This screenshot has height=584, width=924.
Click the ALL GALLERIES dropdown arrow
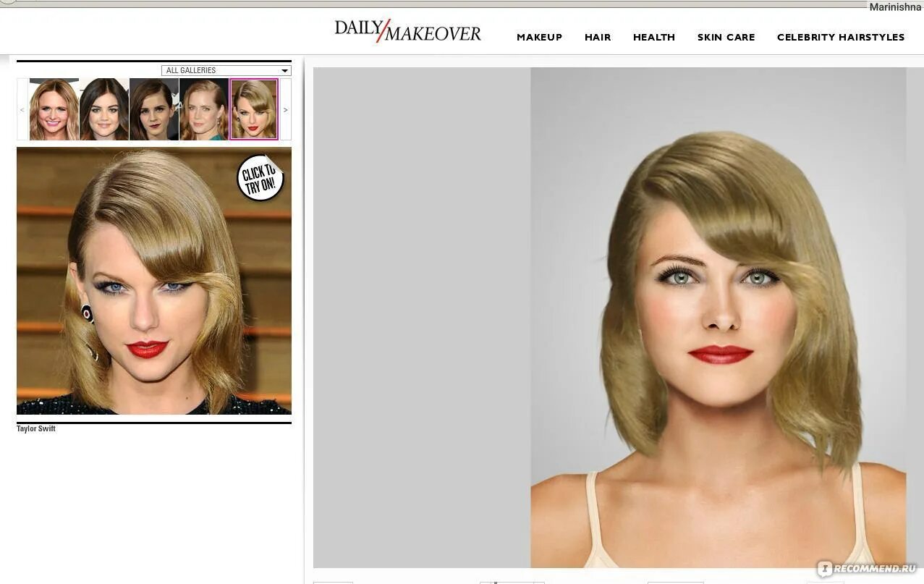[285, 71]
